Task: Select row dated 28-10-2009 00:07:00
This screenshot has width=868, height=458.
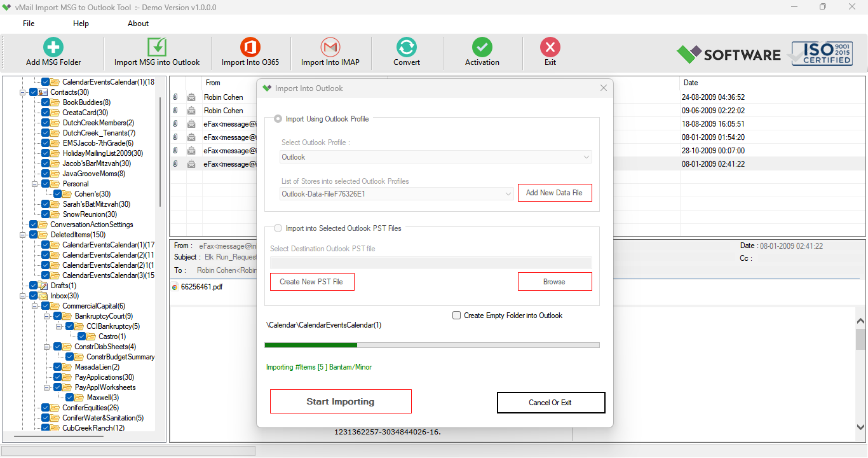Action: coord(518,151)
